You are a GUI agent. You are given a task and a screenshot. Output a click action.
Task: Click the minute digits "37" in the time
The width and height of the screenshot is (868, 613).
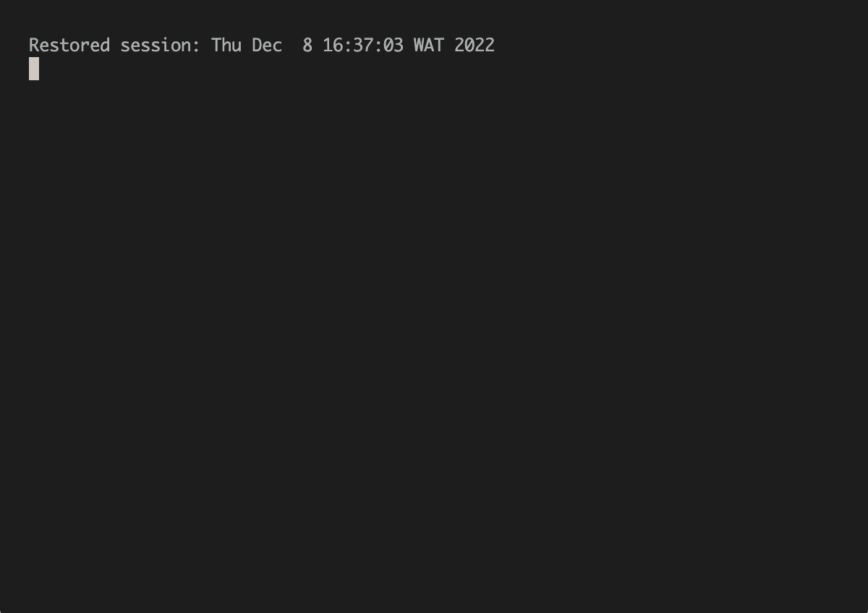(x=363, y=45)
